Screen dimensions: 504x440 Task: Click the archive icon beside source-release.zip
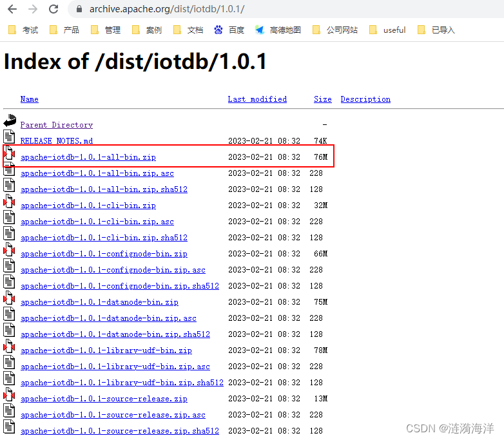[9, 394]
